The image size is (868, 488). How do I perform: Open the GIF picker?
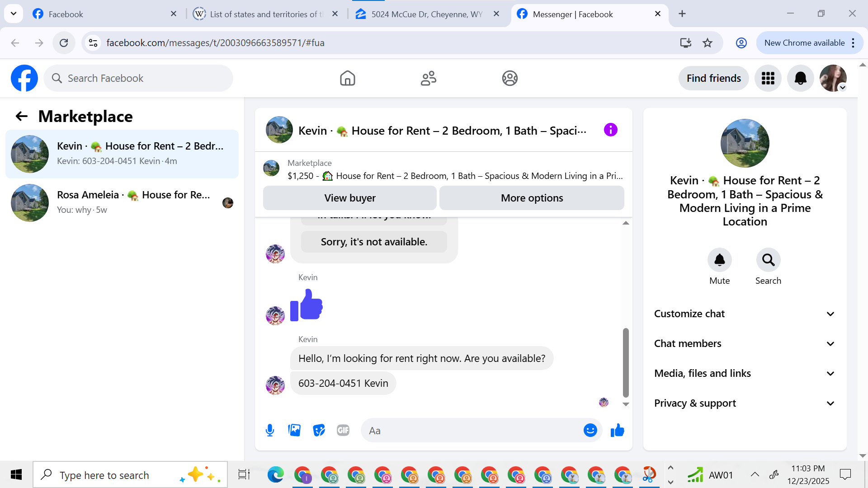coord(343,430)
